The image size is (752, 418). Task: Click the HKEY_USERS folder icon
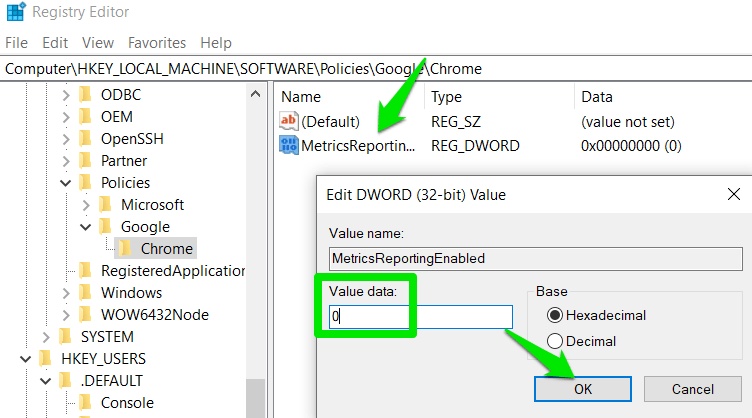(46, 358)
